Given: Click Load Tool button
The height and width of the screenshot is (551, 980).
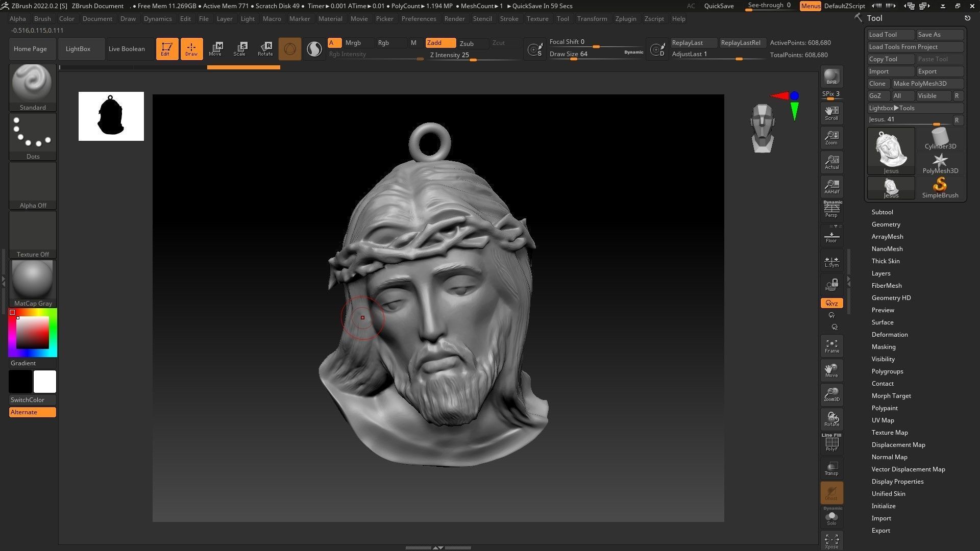Looking at the screenshot, I should coord(891,34).
